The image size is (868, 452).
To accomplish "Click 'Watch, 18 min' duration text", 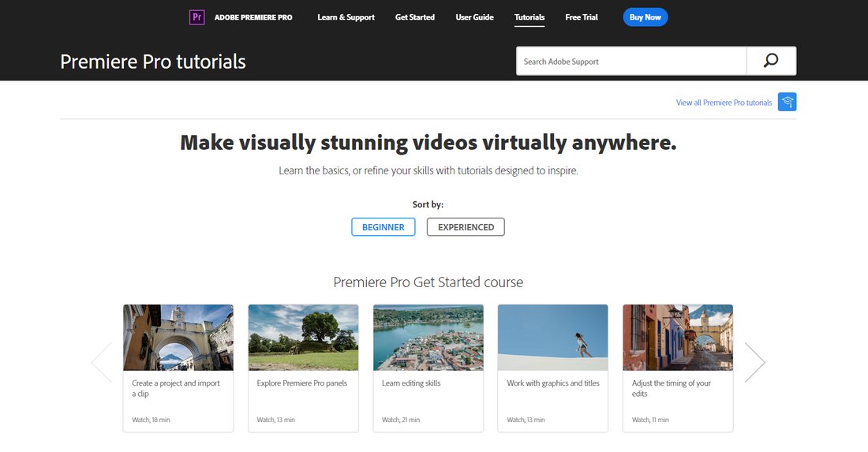I will (151, 420).
